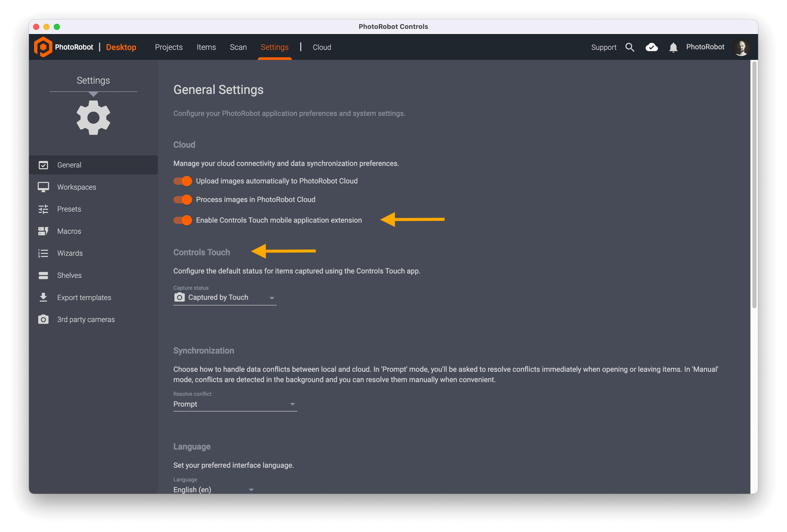
Task: Click the PhotoRobot hexagon logo
Action: pos(43,47)
